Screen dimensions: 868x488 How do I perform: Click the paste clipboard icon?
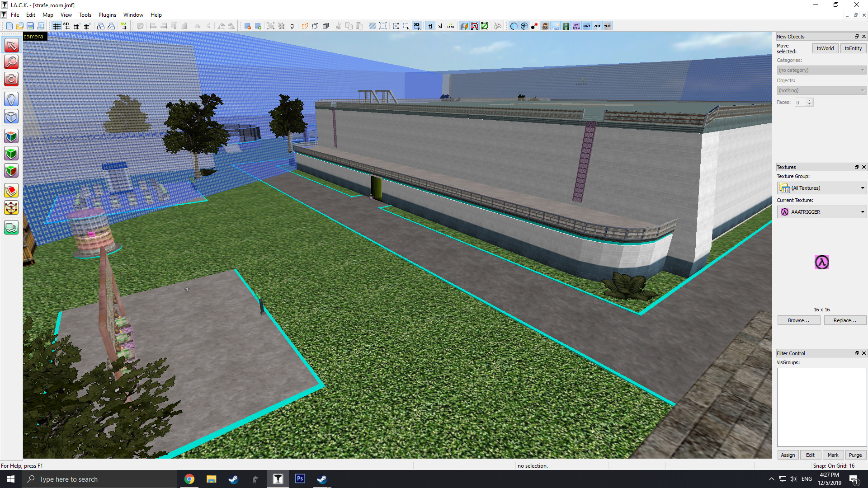point(359,26)
